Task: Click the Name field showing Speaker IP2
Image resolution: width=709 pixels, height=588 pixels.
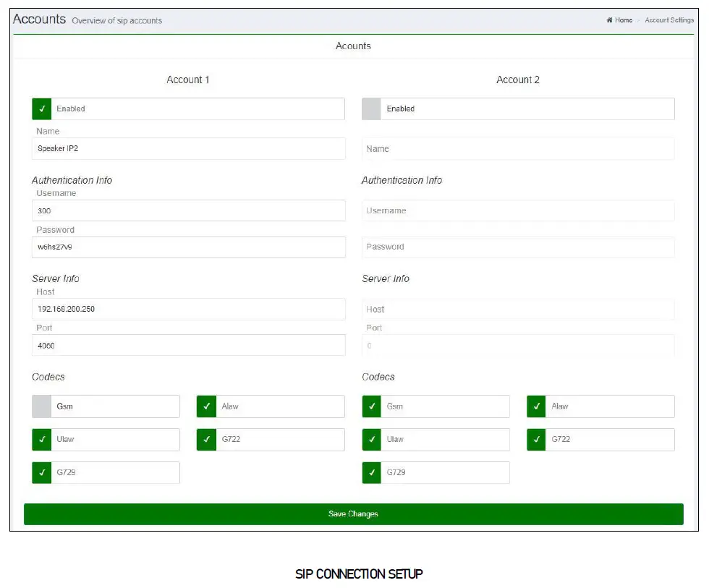Action: pyautogui.click(x=188, y=148)
